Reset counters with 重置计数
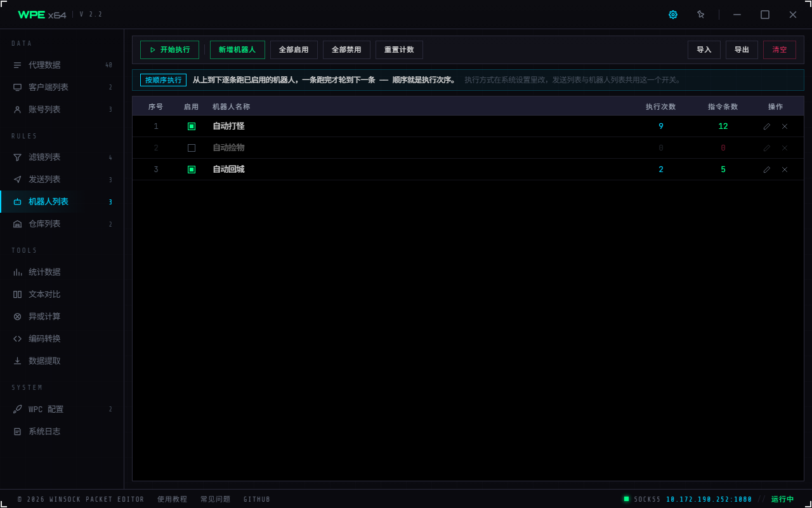 (x=399, y=50)
